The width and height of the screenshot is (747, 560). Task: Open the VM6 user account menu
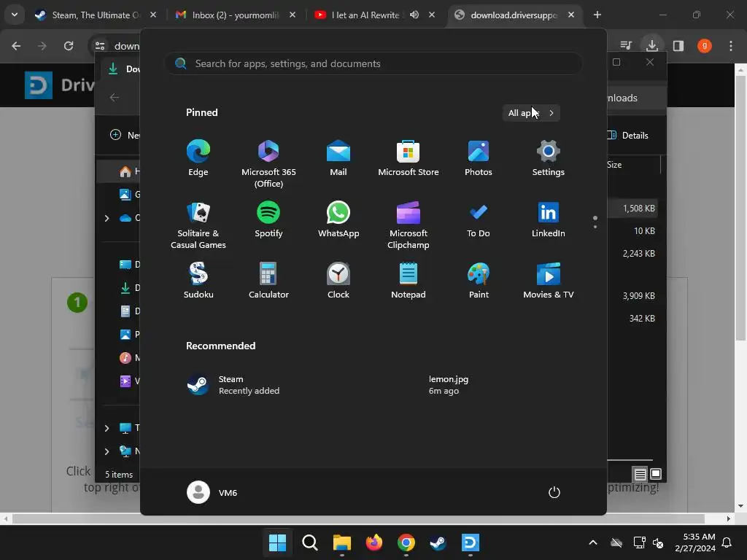212,492
